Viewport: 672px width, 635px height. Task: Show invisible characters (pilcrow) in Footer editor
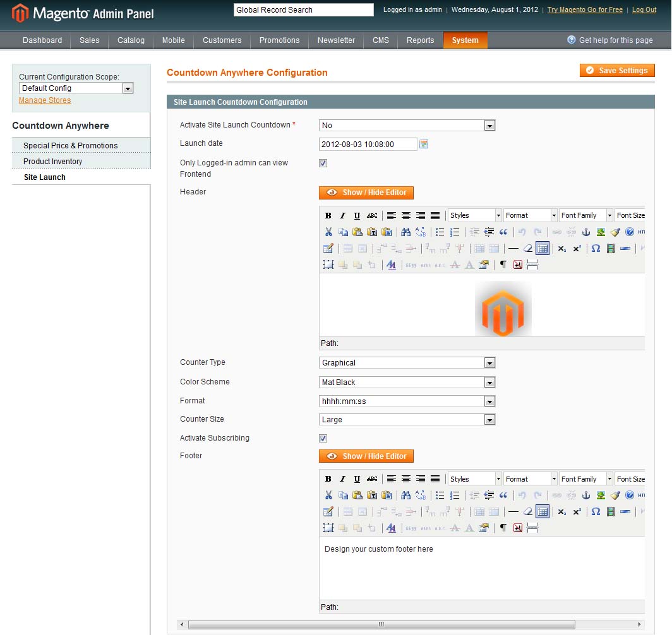503,528
